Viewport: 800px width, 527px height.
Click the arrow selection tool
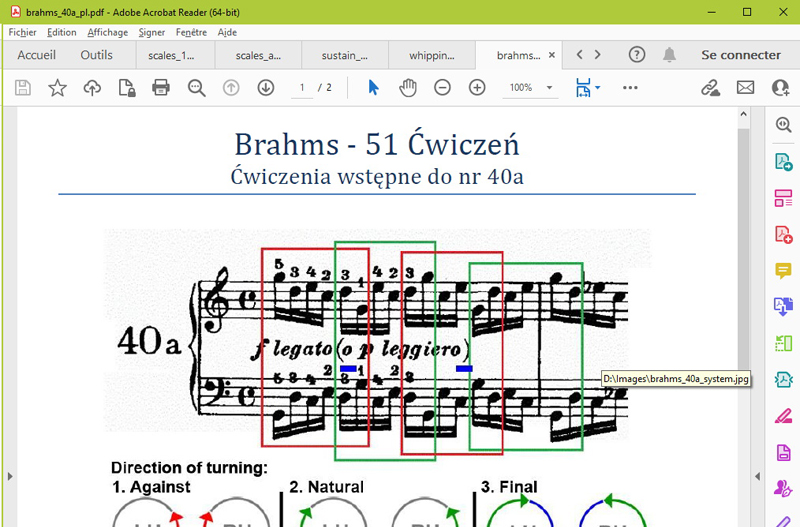coord(373,88)
